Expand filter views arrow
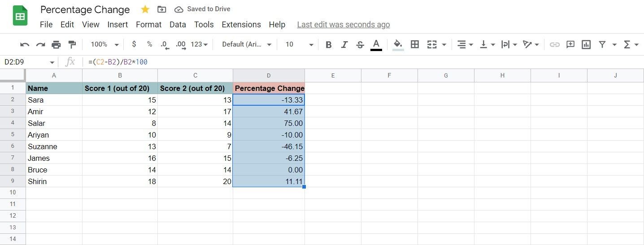The width and height of the screenshot is (644, 245). (x=614, y=44)
